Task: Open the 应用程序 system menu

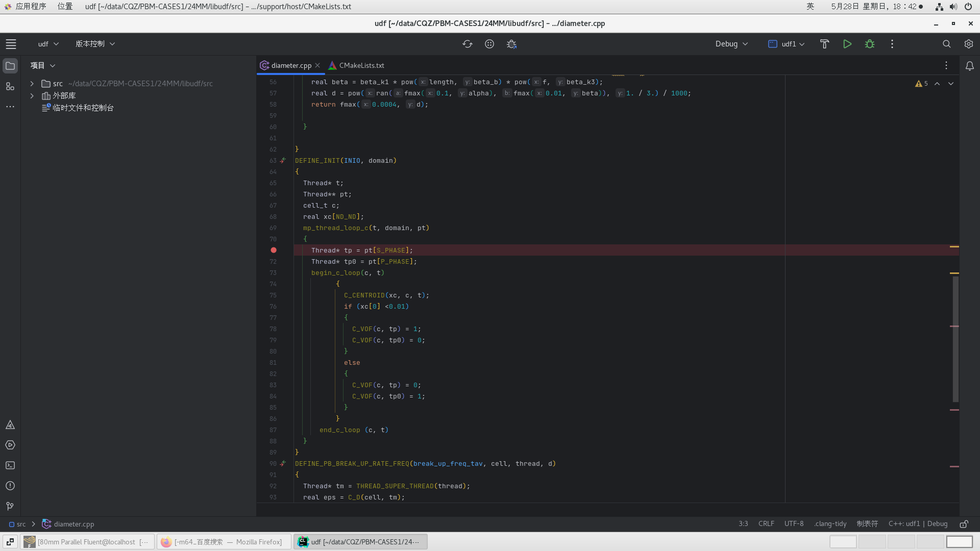Action: (26, 6)
